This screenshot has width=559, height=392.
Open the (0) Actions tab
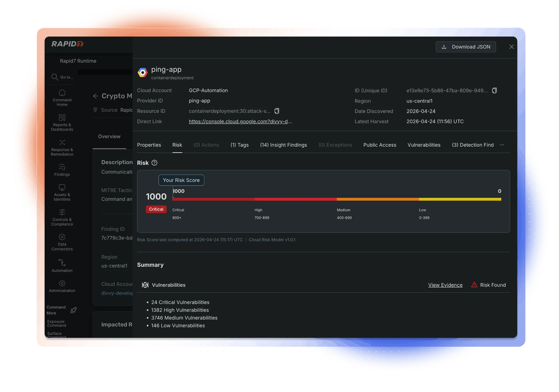206,145
